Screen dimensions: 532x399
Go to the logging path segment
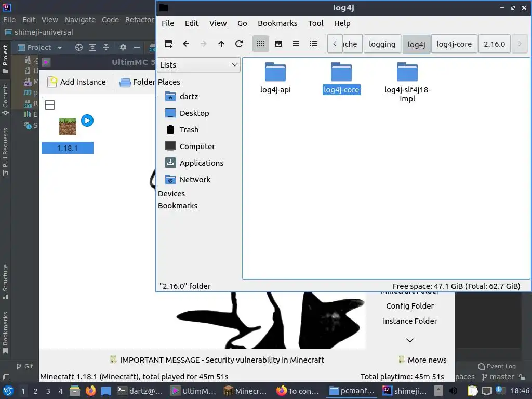(382, 44)
